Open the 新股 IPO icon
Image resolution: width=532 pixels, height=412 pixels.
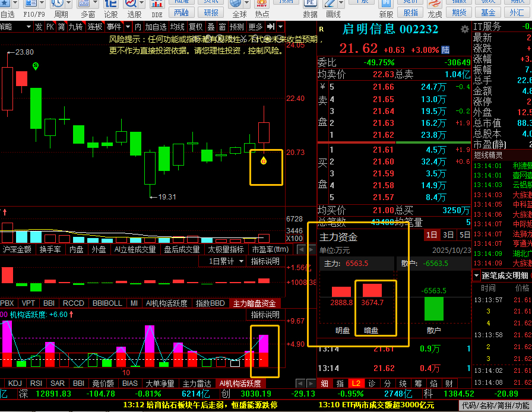click(386, 4)
